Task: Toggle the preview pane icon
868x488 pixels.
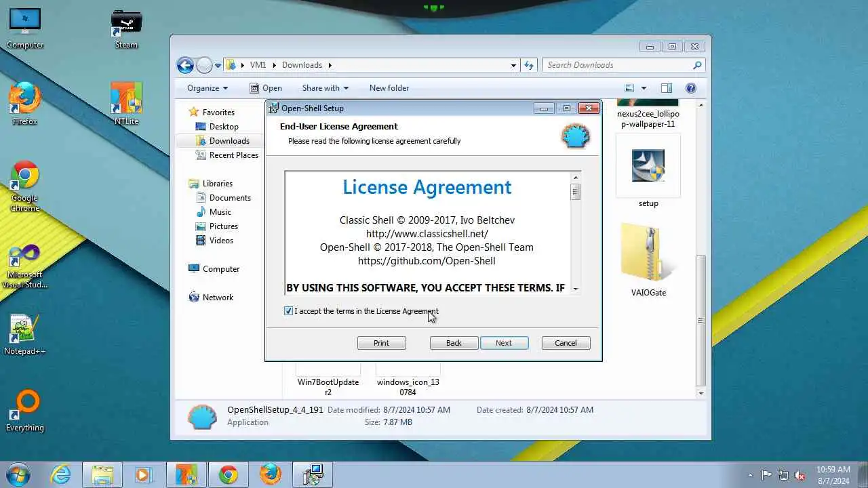Action: 667,88
